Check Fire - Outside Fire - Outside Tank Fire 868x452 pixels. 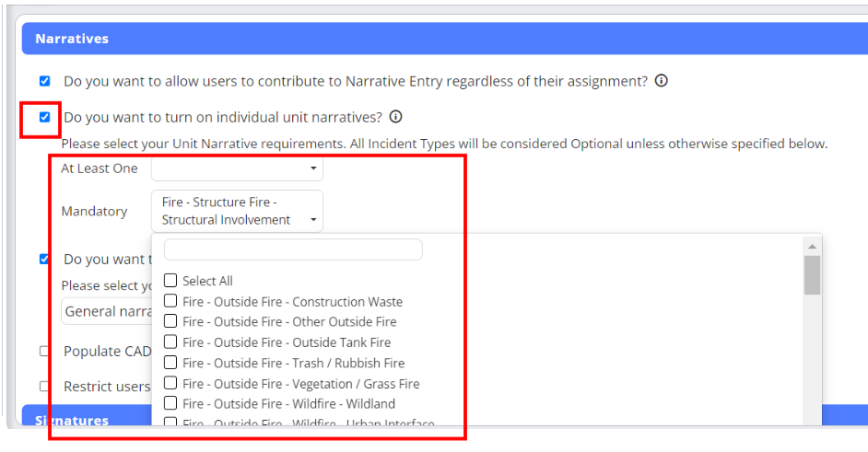point(170,342)
